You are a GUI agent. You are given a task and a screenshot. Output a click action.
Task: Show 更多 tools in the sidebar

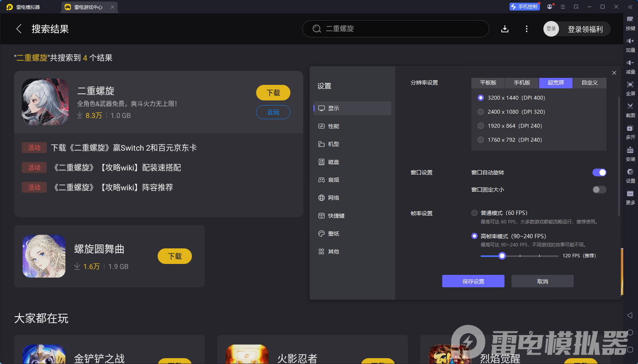[630, 197]
